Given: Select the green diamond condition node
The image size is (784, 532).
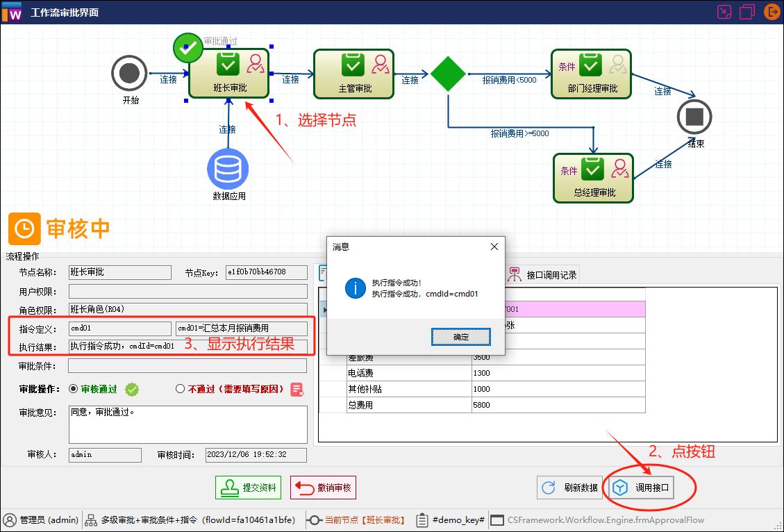Looking at the screenshot, I should tap(449, 74).
